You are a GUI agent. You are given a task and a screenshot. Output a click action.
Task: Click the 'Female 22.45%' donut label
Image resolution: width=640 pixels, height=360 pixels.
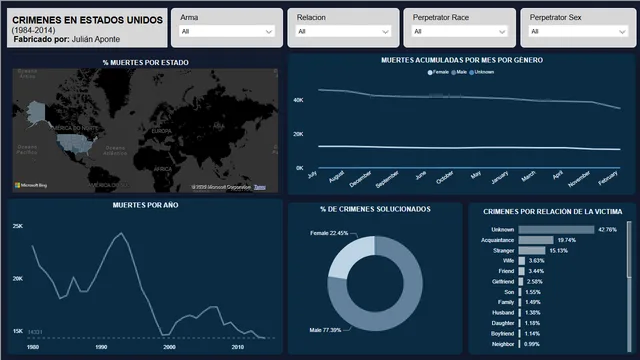(x=329, y=233)
